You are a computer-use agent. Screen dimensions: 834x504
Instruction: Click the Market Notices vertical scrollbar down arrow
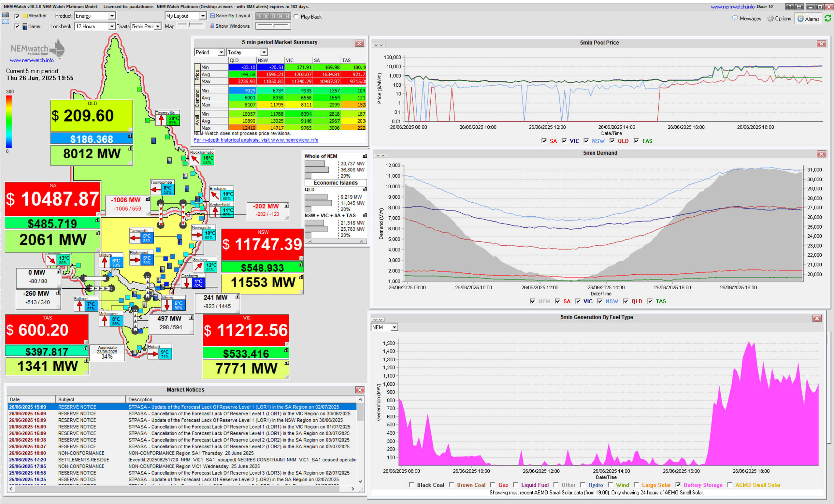pos(360,481)
